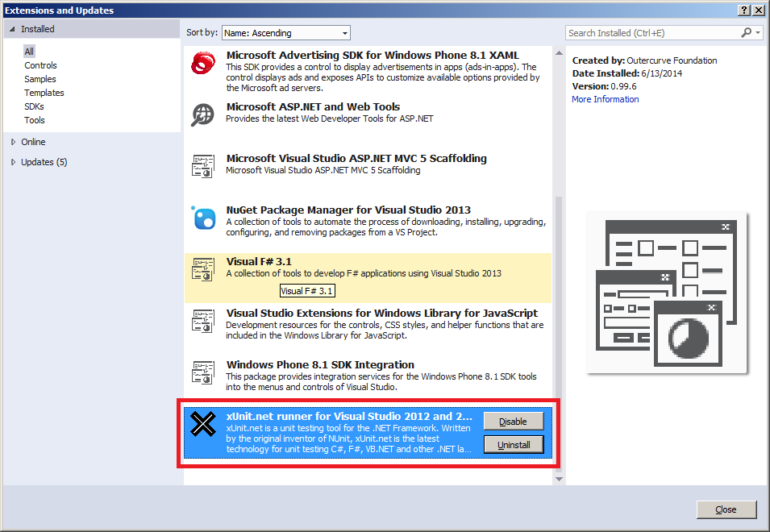This screenshot has height=532, width=770.
Task: Click the Windows Phone 8.1 SDK Integration icon
Action: click(202, 372)
